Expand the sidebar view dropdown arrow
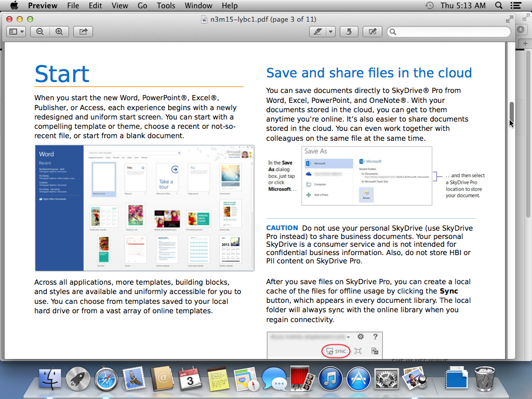Image resolution: width=532 pixels, height=399 pixels. pos(23,32)
